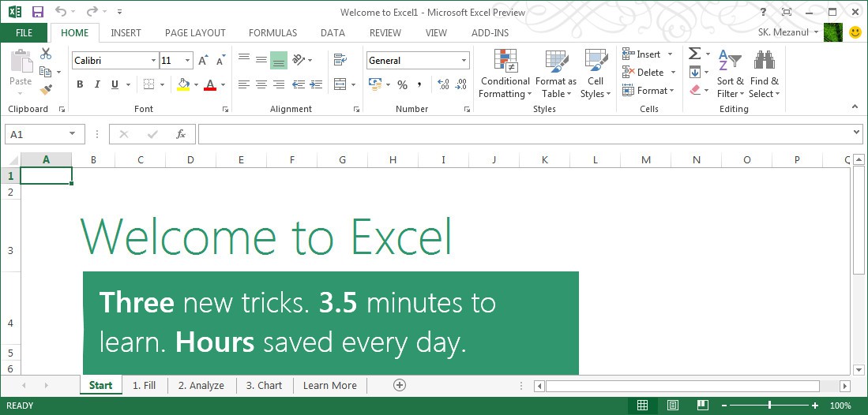Click the Decrease Indent icon
This screenshot has height=415, width=868.
coord(299,84)
